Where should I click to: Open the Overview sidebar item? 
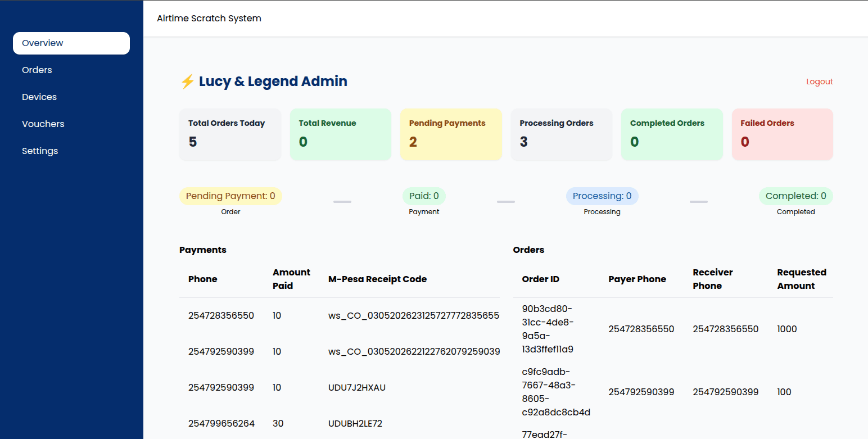point(71,43)
